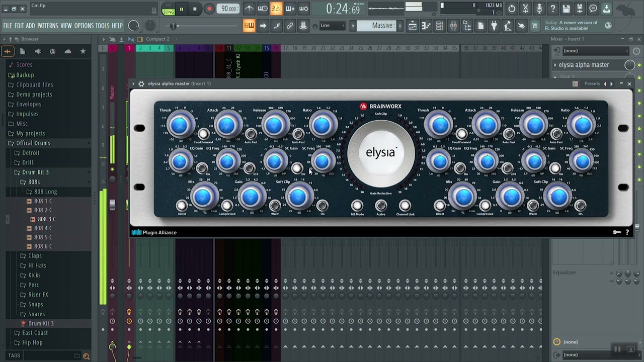Open the Line snap dropdown
Screen dimensions: 644x362
(x=333, y=26)
